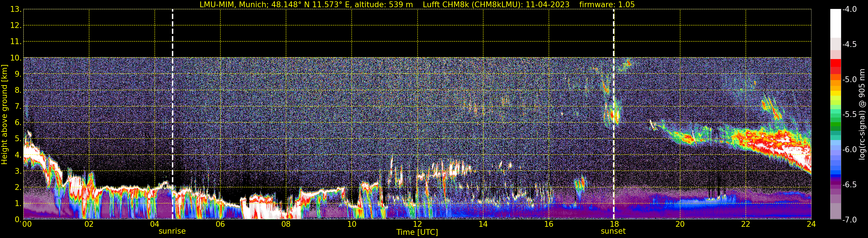Click the '-7.0' colorbar scale label
This screenshot has width=868, height=238.
[x=850, y=220]
